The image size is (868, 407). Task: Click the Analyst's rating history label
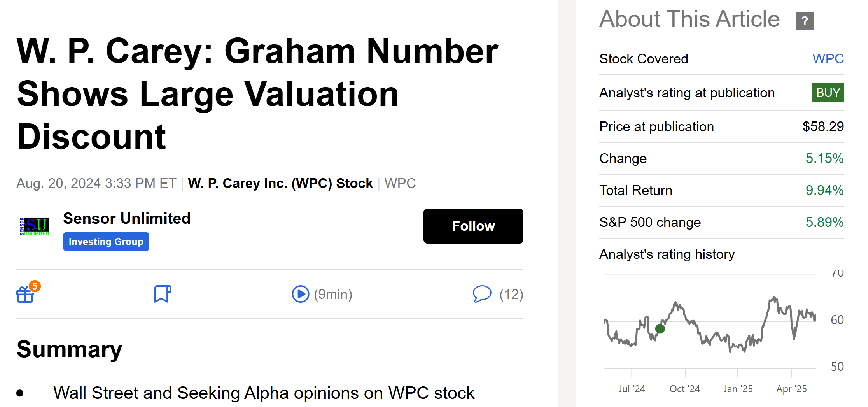pos(667,254)
